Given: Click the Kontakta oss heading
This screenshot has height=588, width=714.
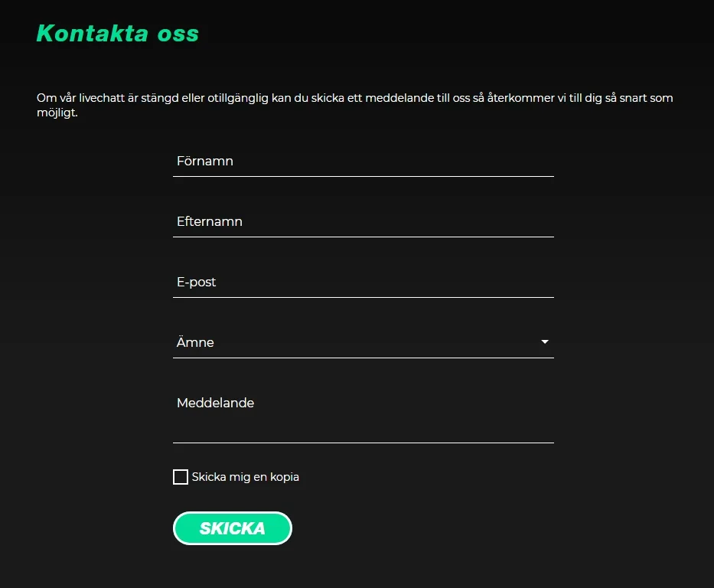Looking at the screenshot, I should pyautogui.click(x=118, y=34).
